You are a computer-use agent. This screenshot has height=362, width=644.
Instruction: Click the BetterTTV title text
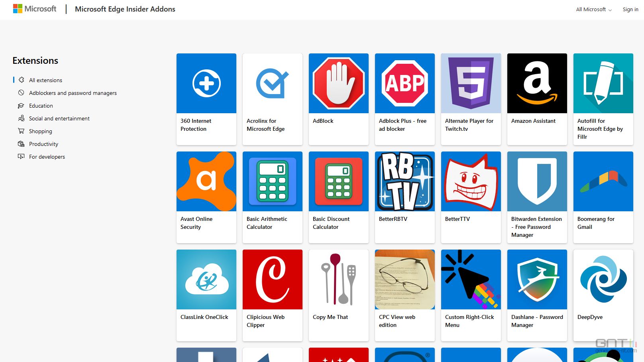[457, 219]
